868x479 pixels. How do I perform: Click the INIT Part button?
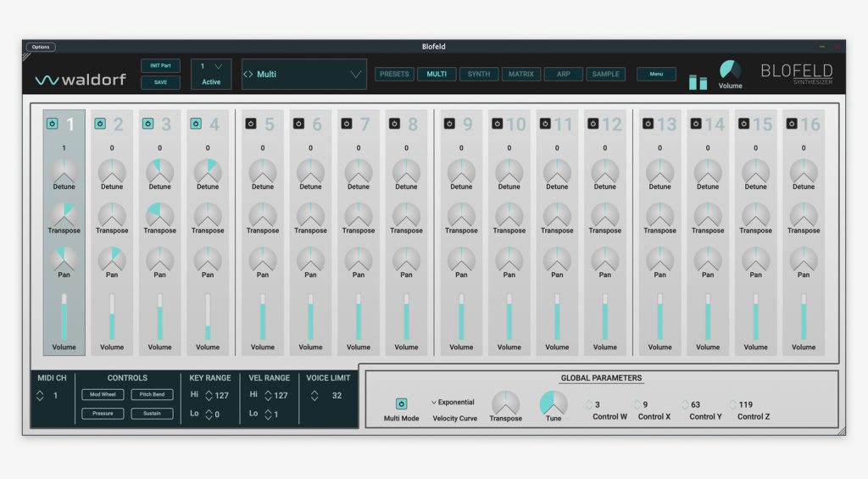click(160, 66)
